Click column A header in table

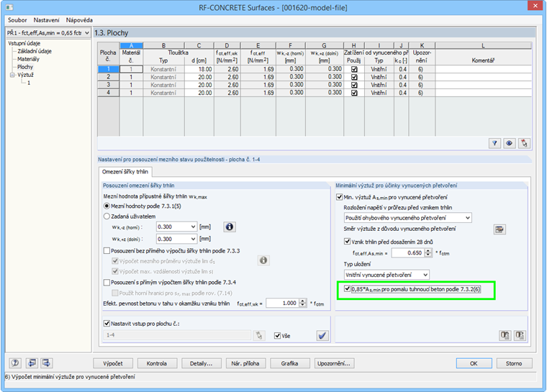click(131, 45)
